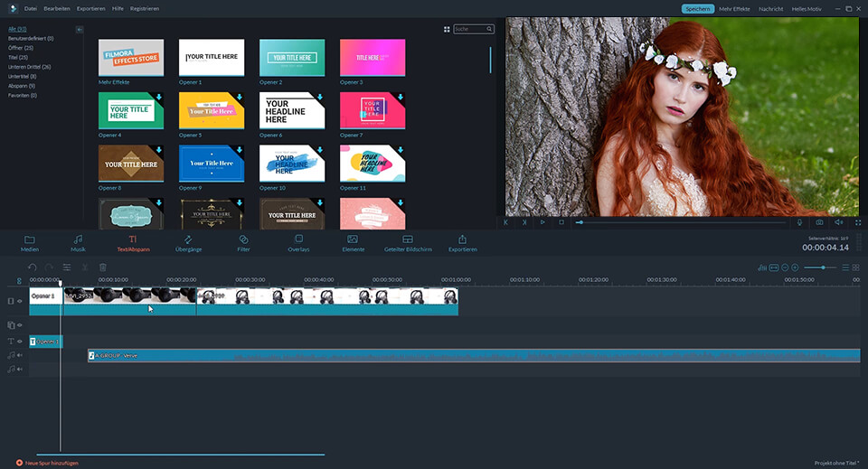Delete the selected clip with the trash icon
868x469 pixels.
tap(103, 267)
